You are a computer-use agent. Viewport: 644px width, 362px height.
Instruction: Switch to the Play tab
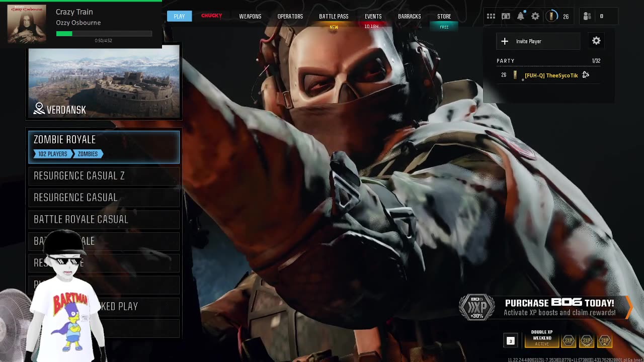point(179,16)
